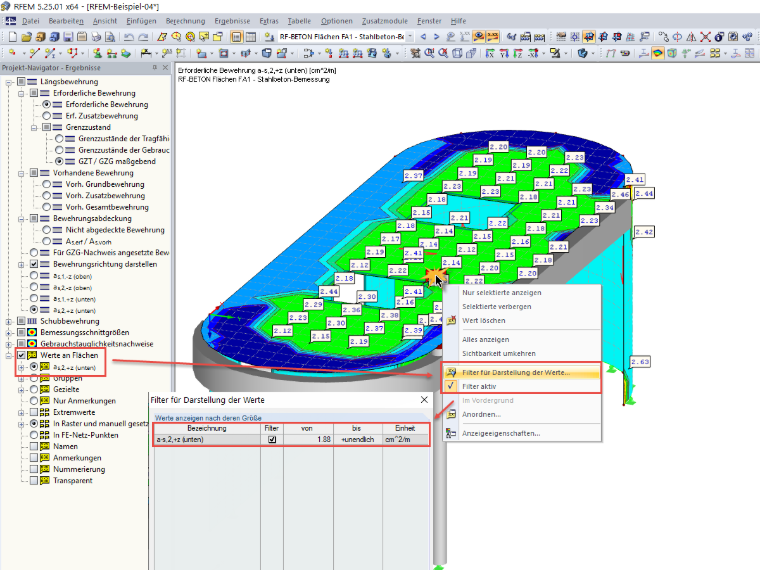Enable the Transparent checkbox
This screenshot has width=760, height=570.
click(x=34, y=481)
